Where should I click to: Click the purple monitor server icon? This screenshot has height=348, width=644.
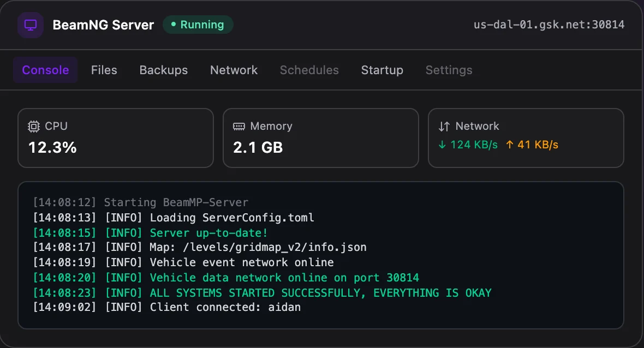click(x=31, y=25)
